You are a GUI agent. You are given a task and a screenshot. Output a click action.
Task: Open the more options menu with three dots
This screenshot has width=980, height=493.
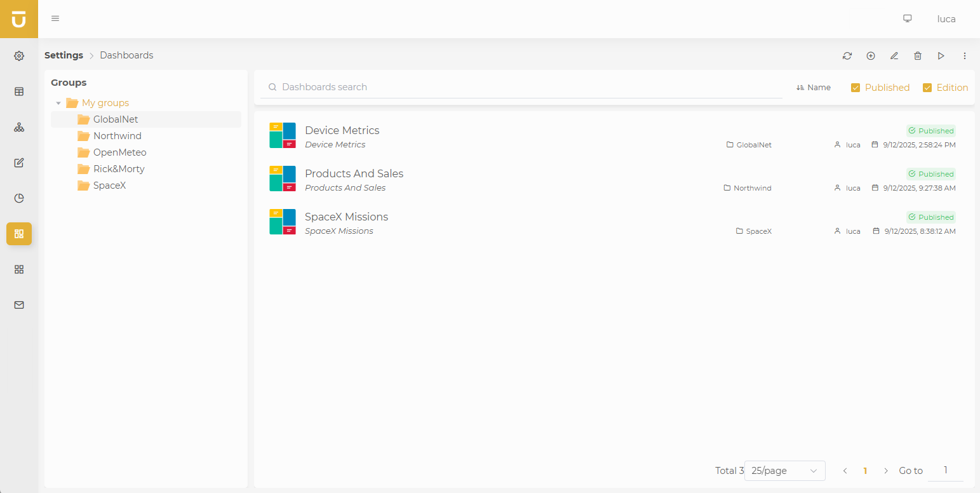(x=965, y=56)
